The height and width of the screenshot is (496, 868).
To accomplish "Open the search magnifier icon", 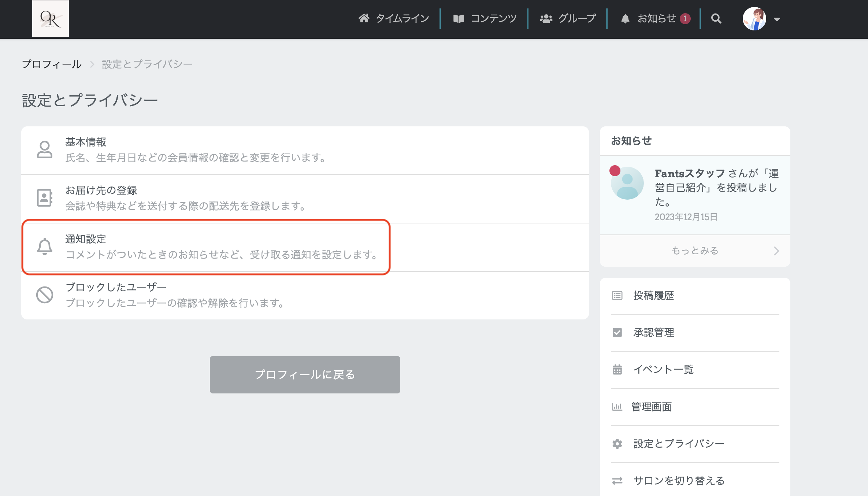I will click(716, 19).
